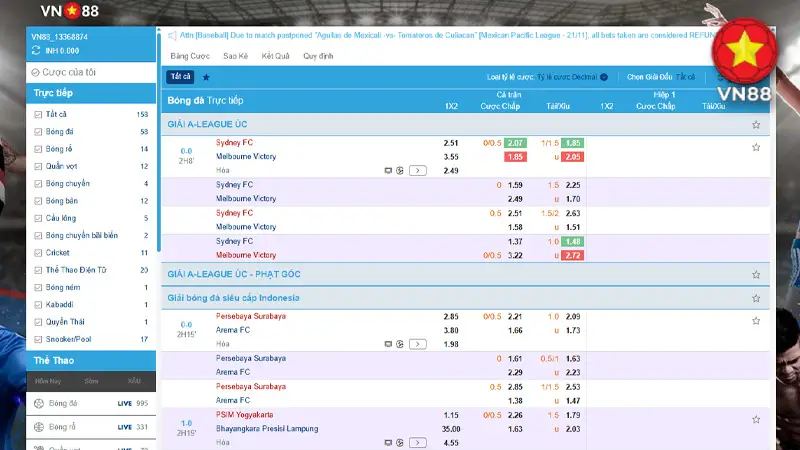Open the Kết Quả tab
This screenshot has height=450, width=800.
click(x=275, y=56)
